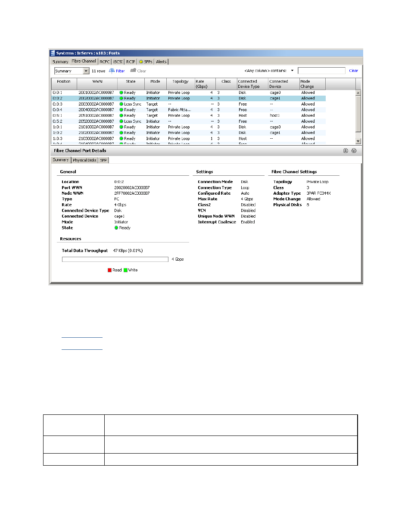411x532 pixels.
Task: Select port row 0:5:2
Action: pos(188,121)
